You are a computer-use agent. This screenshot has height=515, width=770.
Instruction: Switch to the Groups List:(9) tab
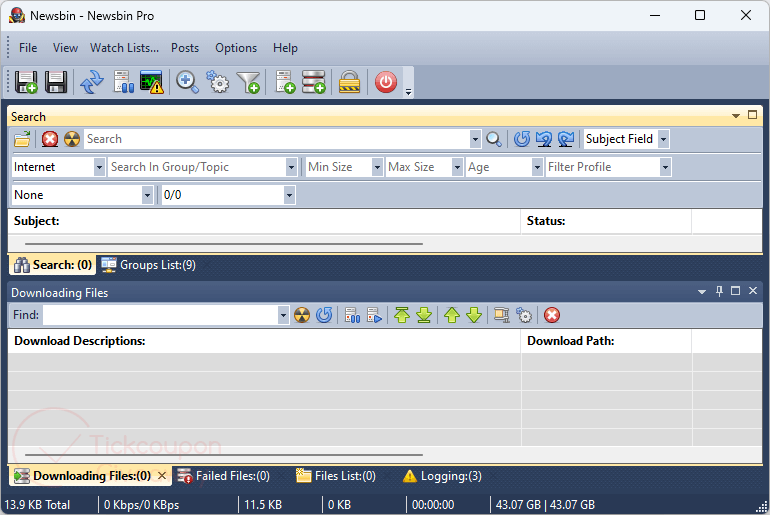click(148, 265)
